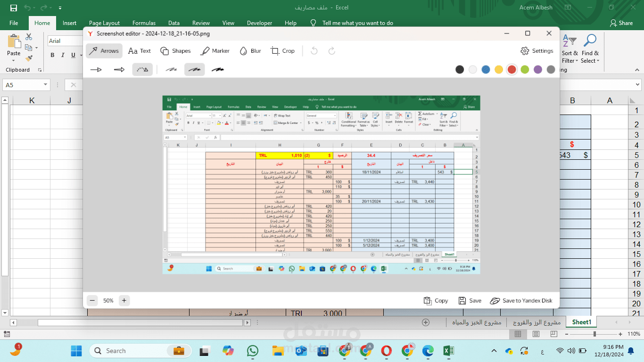Image resolution: width=644 pixels, height=362 pixels.
Task: Open the Formulas tab
Action: [144, 23]
